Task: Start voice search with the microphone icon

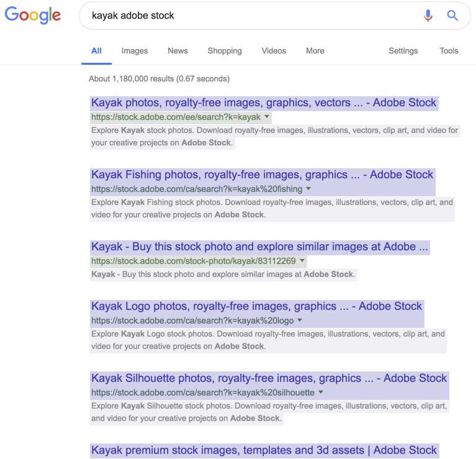Action: click(x=428, y=16)
